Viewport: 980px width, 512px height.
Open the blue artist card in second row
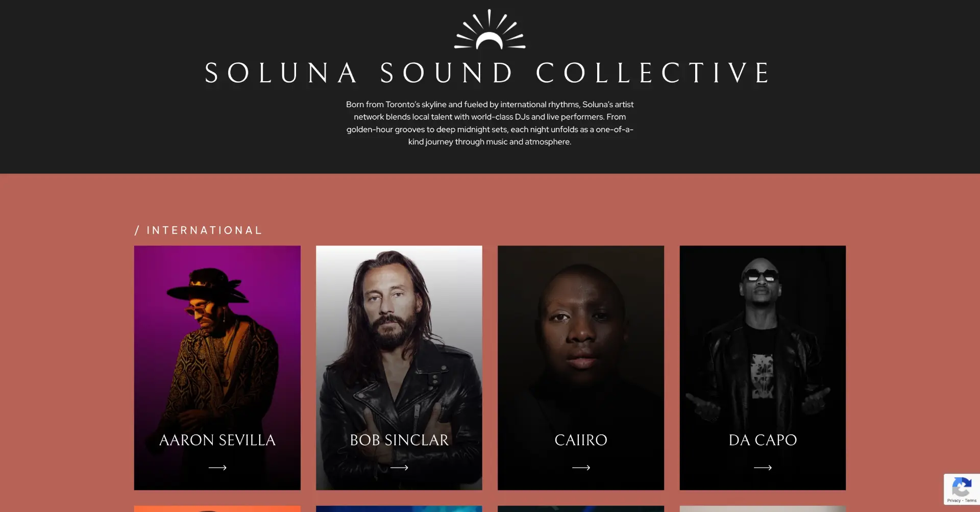(x=399, y=509)
